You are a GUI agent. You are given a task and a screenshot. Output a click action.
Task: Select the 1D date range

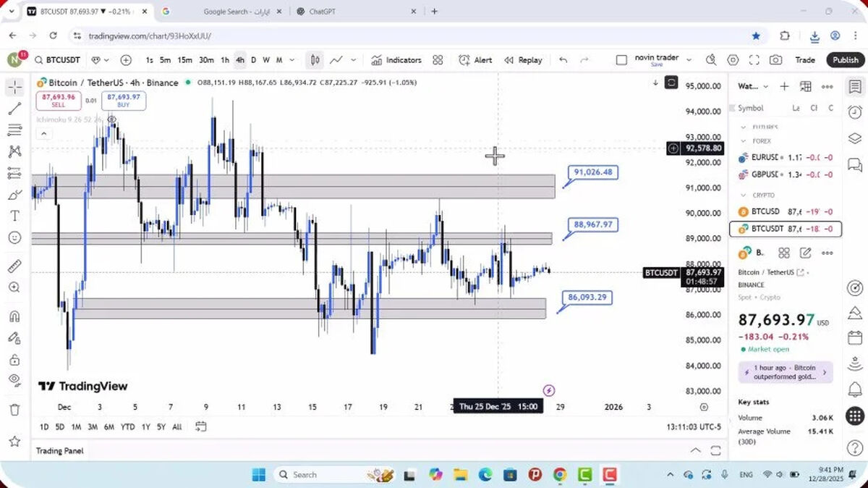(45, 427)
